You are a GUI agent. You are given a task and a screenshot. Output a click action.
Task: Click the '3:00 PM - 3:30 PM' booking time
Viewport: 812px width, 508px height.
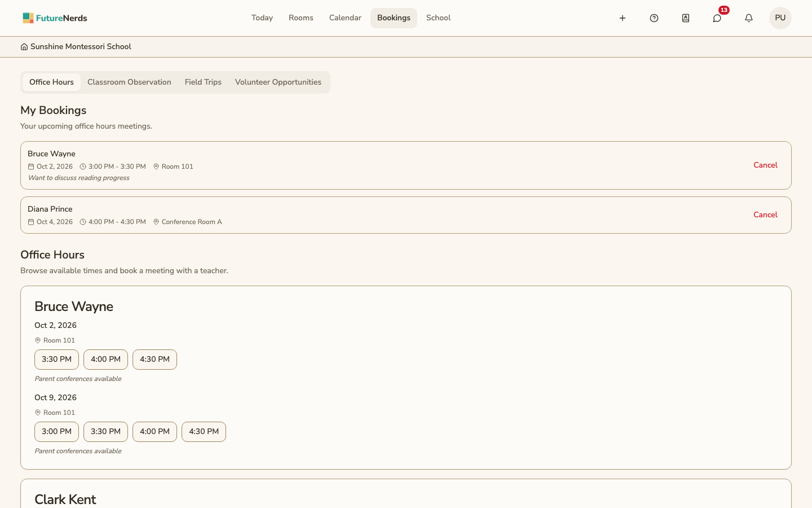[x=117, y=167]
